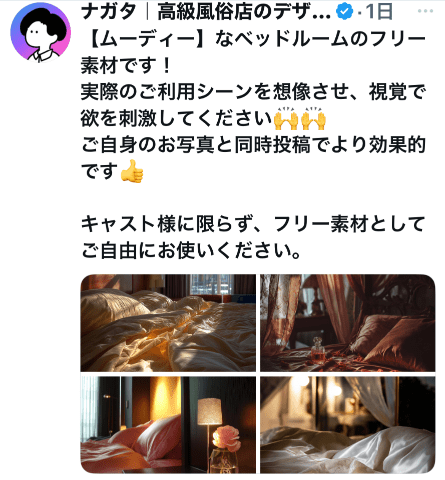Screen dimensions: 445x480
Task: Open the white sheets with curtain photo
Action: point(348,425)
